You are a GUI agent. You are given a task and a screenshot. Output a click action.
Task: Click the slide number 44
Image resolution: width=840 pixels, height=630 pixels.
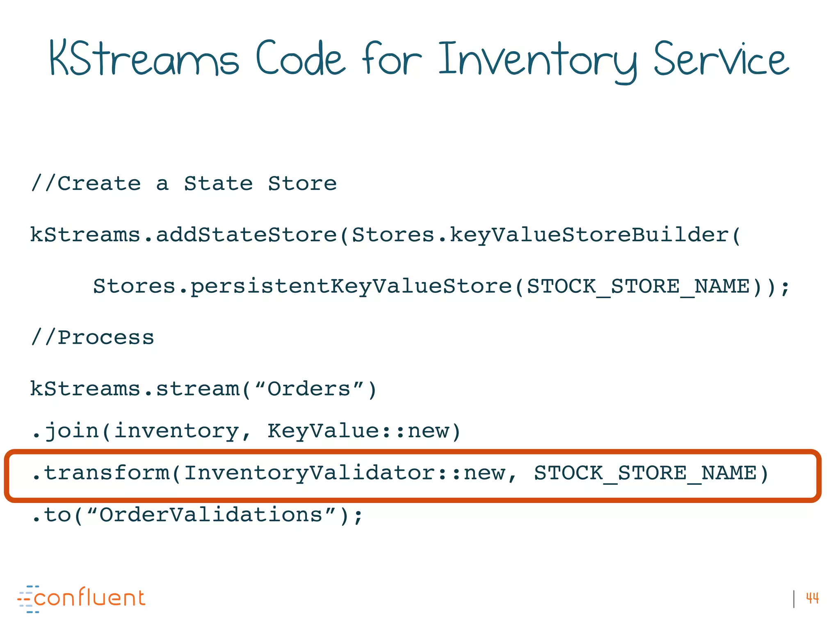pos(812,598)
